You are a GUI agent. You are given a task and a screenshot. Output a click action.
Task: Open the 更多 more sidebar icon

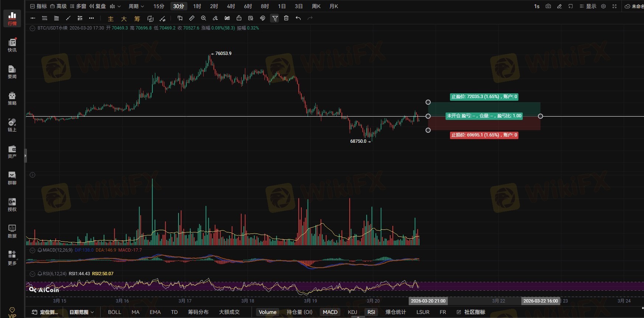click(12, 258)
